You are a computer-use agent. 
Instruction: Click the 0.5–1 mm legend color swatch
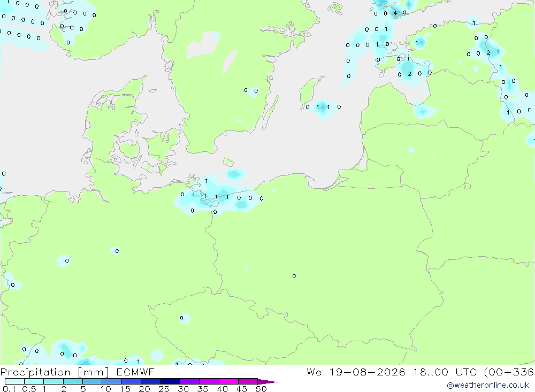point(34,381)
